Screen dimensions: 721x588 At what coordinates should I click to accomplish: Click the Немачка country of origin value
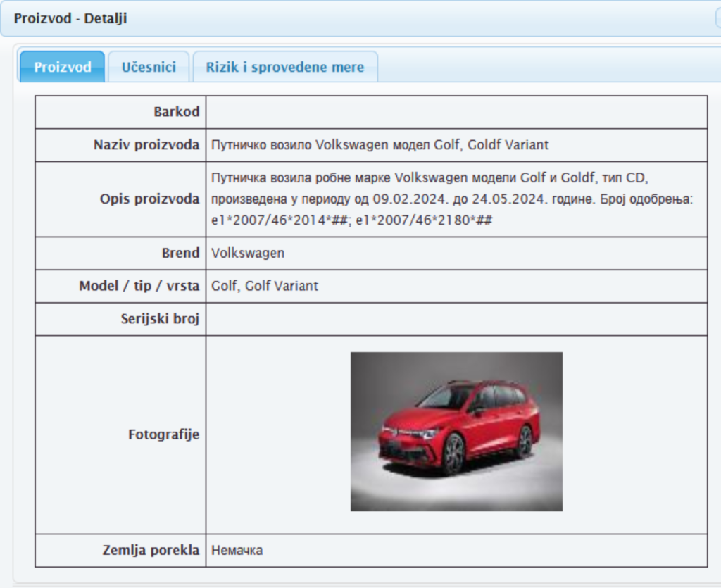tap(237, 551)
